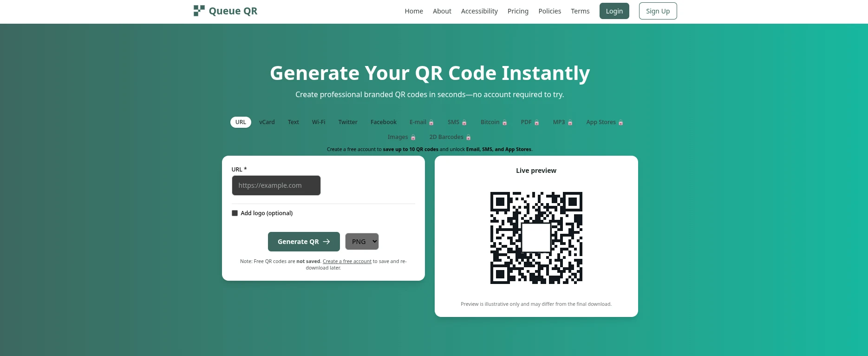Select the Wi-Fi QR type tab

(x=319, y=122)
